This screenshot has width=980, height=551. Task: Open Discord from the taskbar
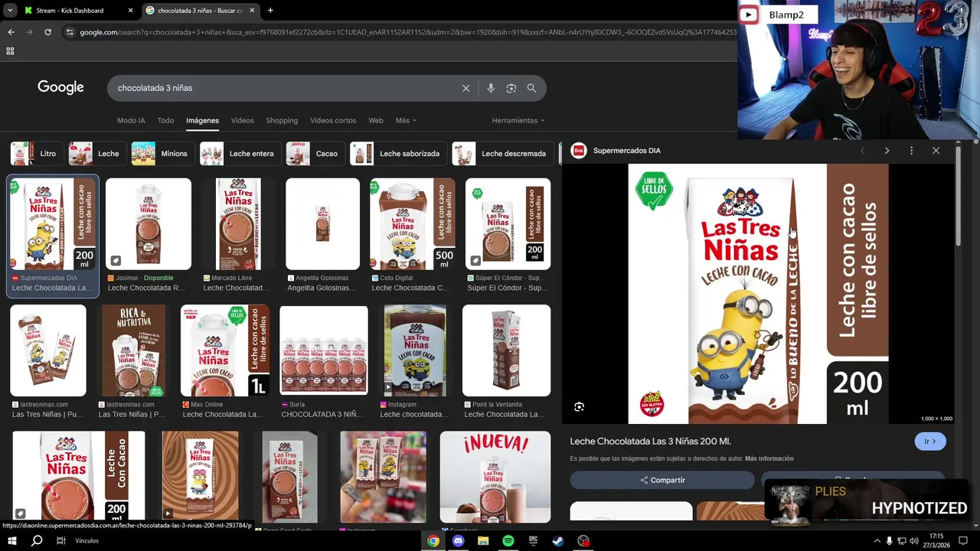click(459, 541)
